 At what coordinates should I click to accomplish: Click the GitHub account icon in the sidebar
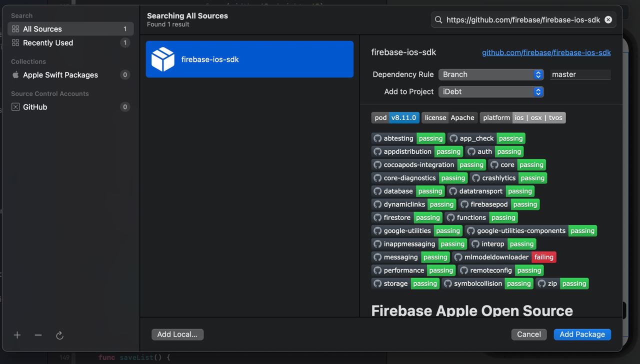coord(15,107)
